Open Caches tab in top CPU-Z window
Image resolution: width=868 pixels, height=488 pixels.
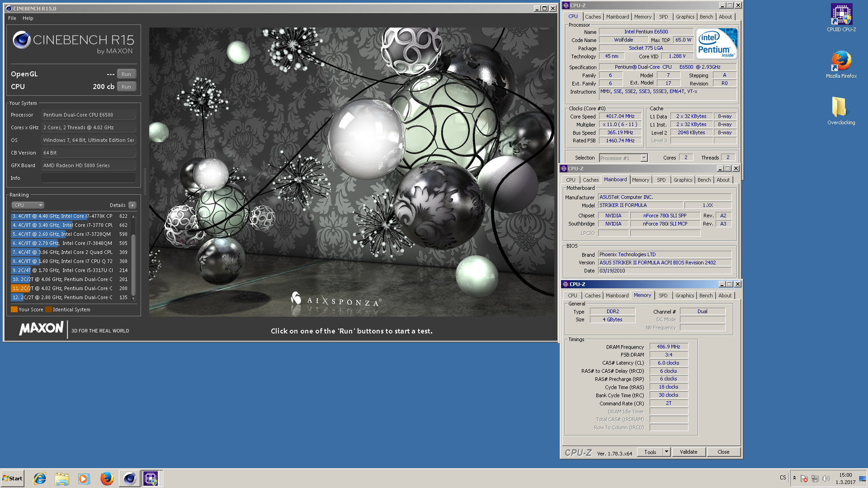point(593,17)
